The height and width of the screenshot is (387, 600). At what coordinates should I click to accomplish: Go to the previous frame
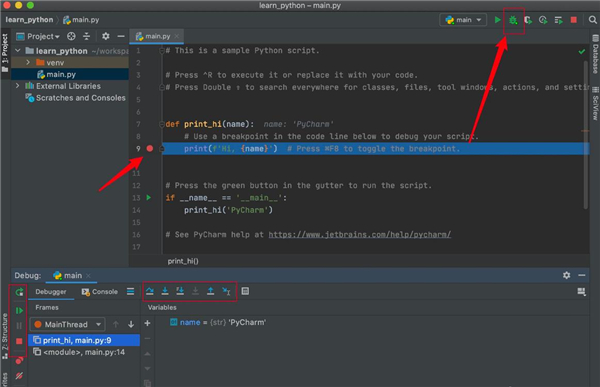tap(116, 324)
